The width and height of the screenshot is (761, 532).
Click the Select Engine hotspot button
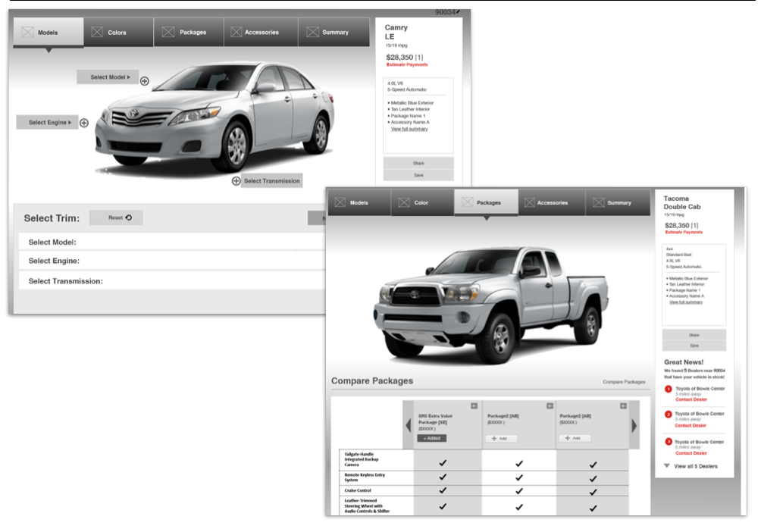pyautogui.click(x=47, y=122)
